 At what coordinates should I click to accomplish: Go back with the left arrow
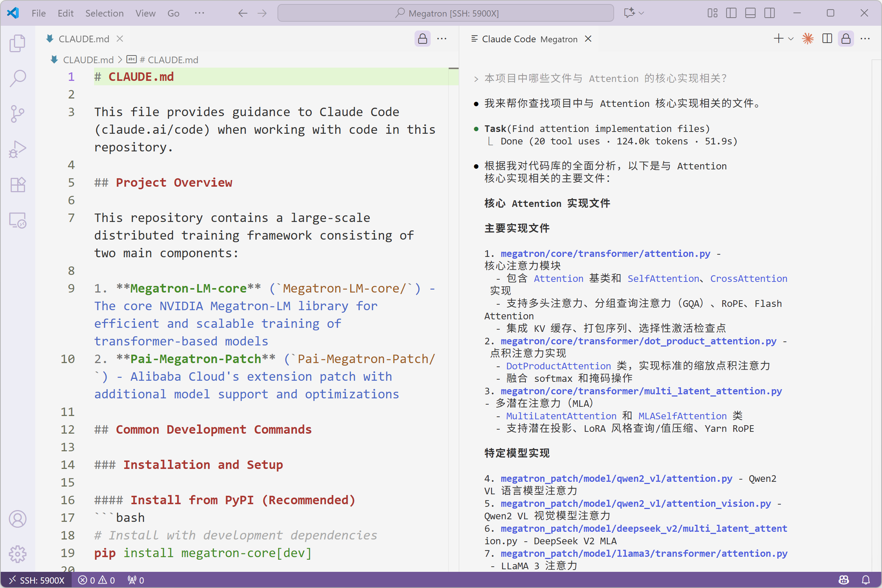point(243,14)
